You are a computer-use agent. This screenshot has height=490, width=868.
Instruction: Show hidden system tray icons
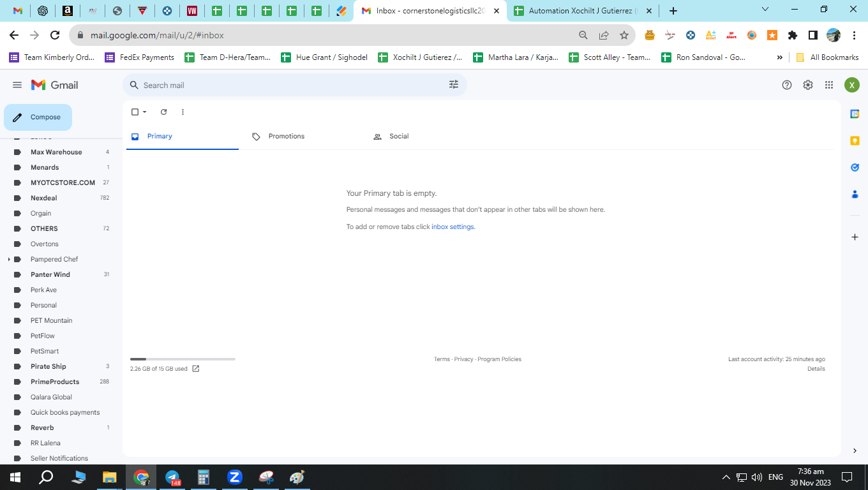(726, 477)
